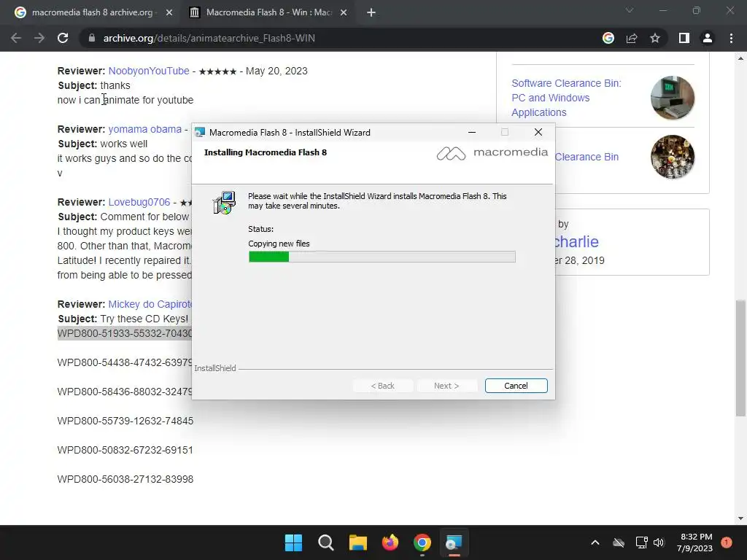Open the notification badge in the taskbar
The height and width of the screenshot is (560, 747).
(727, 542)
